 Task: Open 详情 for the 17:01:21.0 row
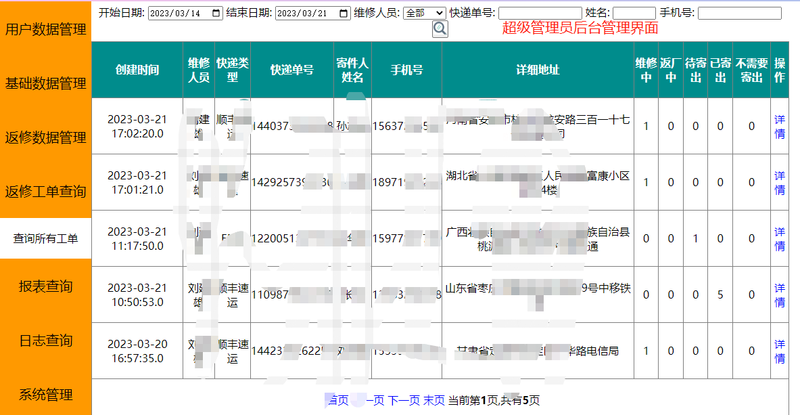[779, 182]
